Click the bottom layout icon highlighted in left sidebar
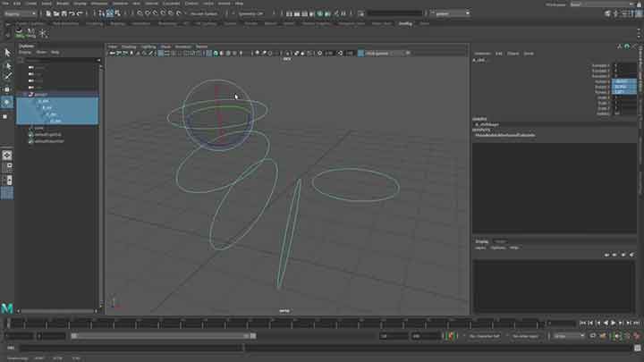The height and width of the screenshot is (362, 644). (7, 193)
